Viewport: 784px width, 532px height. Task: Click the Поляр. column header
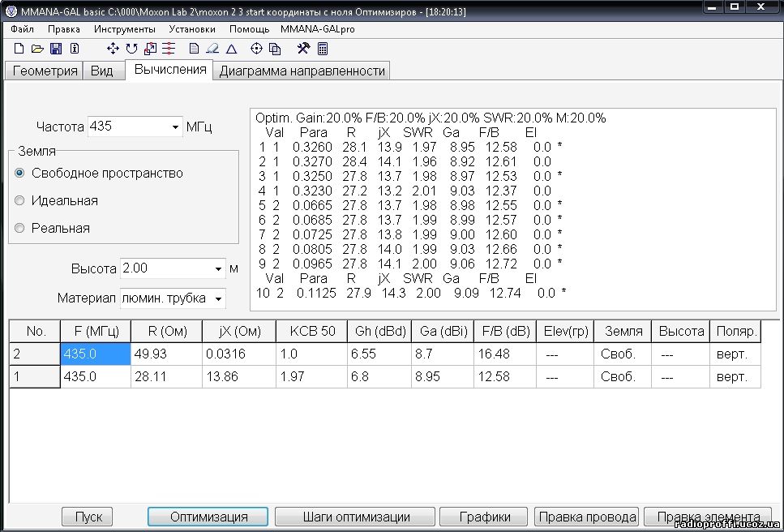[x=735, y=331]
